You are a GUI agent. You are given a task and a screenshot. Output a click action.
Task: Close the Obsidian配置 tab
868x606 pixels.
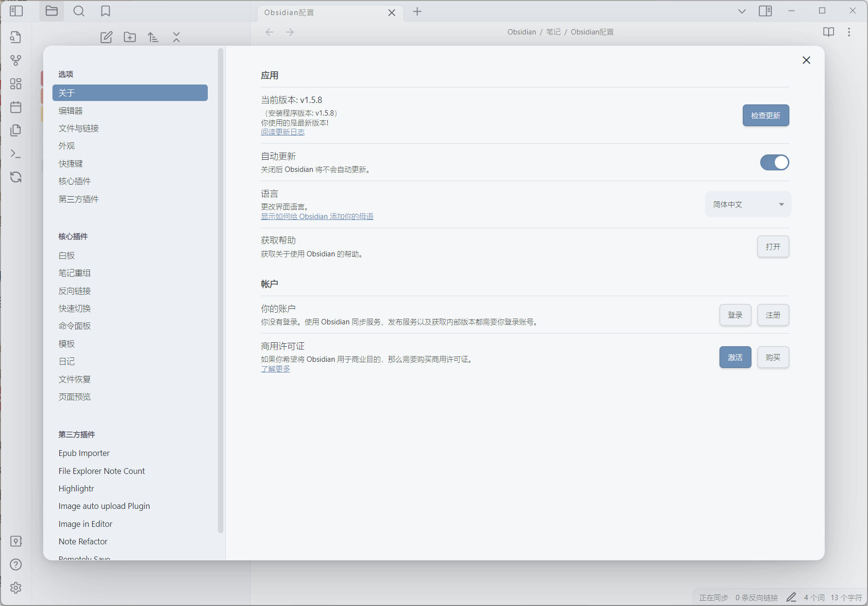tap(392, 13)
